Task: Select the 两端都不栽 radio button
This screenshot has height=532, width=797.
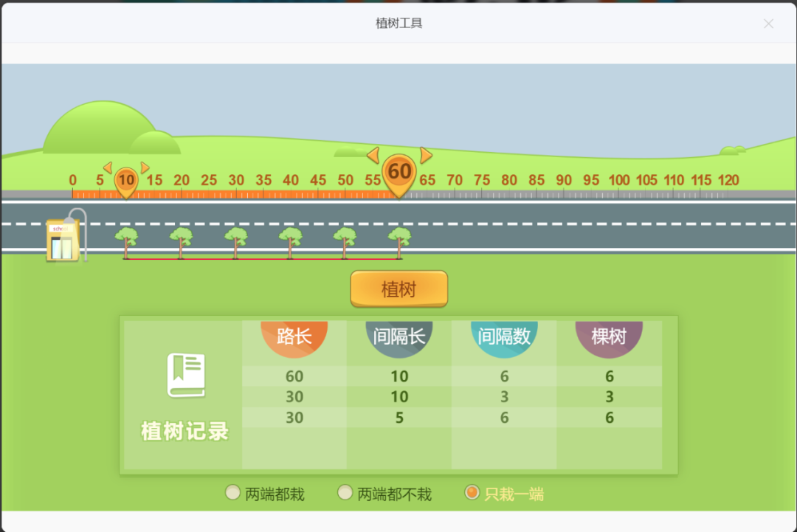Action: pyautogui.click(x=345, y=491)
